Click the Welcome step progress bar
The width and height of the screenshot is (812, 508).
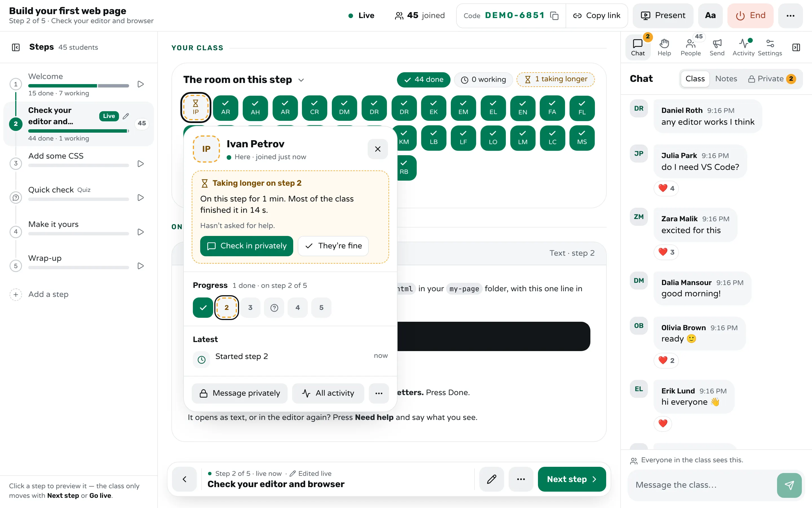[78, 86]
